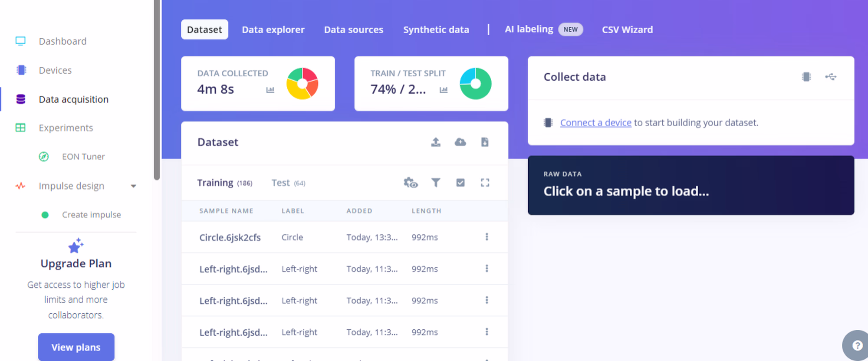The height and width of the screenshot is (361, 868).
Task: Select the Data acquisition database icon
Action: click(x=21, y=99)
